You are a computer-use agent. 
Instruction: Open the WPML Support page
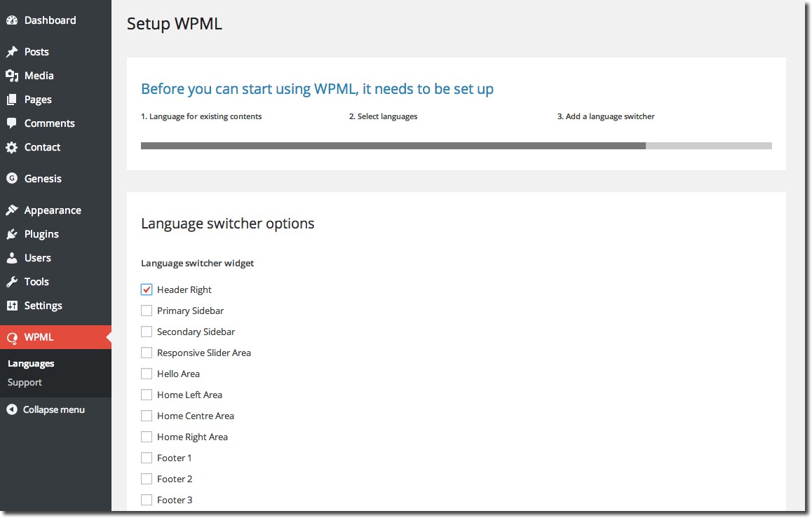coord(25,382)
